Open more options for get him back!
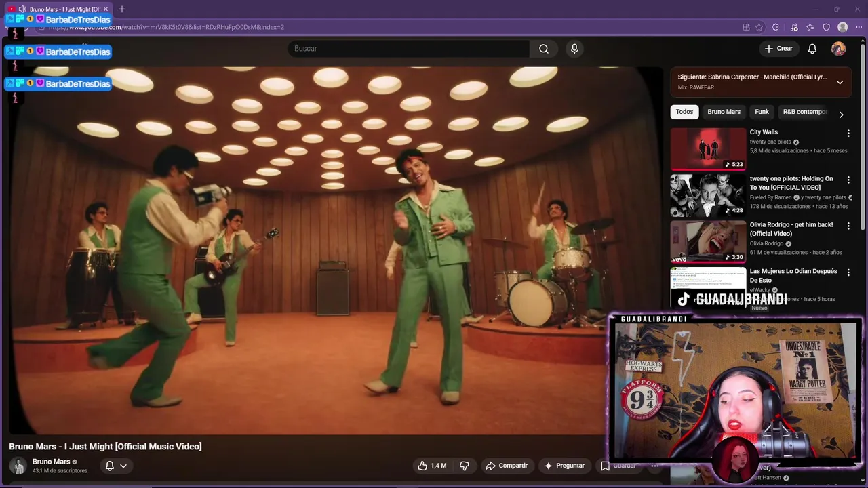This screenshot has width=868, height=488. (848, 226)
